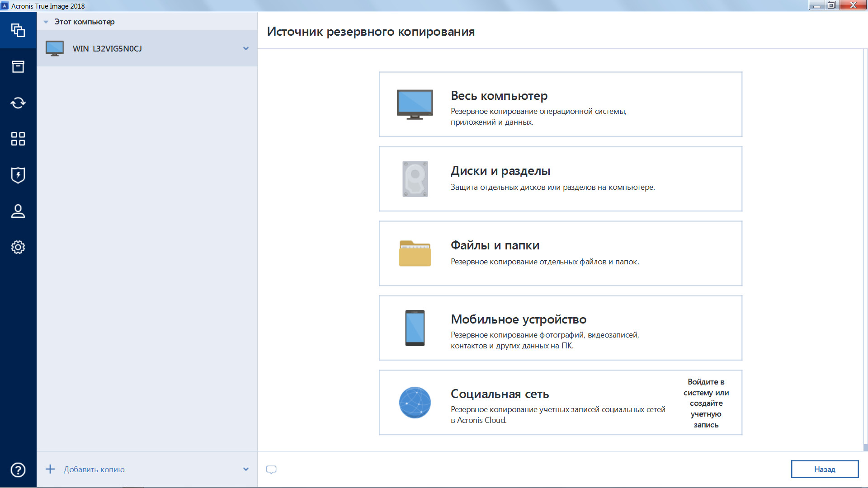Select 'Социальная сеть' backup option
This screenshot has height=488, width=868.
[520, 402]
